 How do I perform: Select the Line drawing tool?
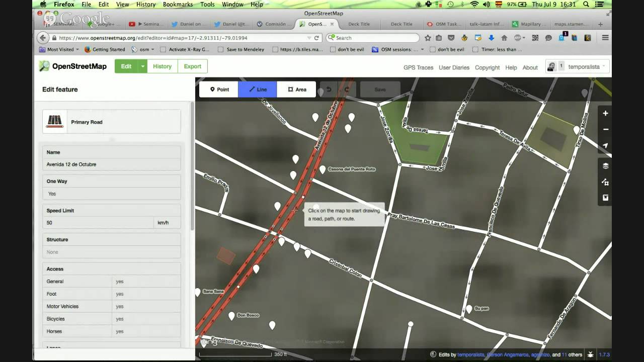(258, 89)
